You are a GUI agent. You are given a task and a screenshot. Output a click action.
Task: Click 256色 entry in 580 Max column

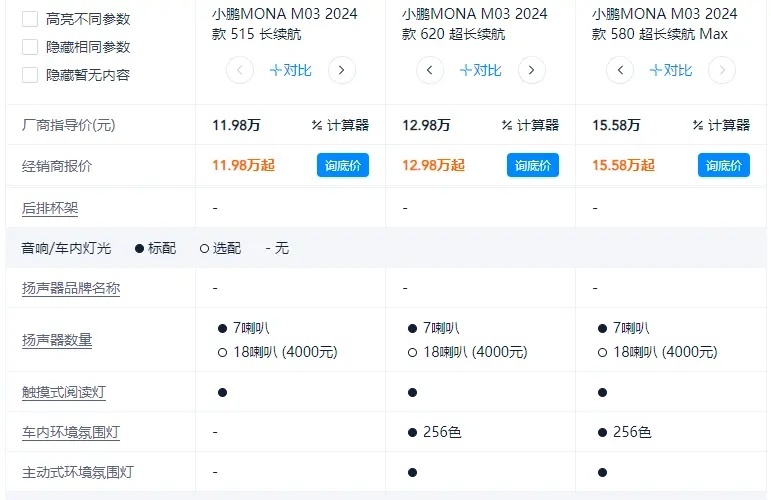(x=625, y=433)
